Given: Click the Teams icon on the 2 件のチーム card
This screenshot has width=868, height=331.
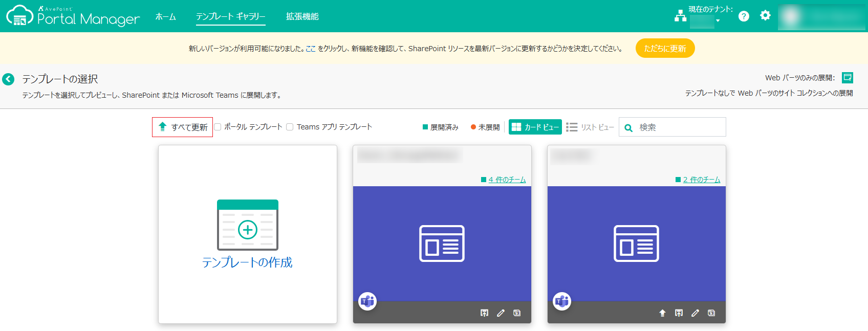Looking at the screenshot, I should click(x=562, y=301).
